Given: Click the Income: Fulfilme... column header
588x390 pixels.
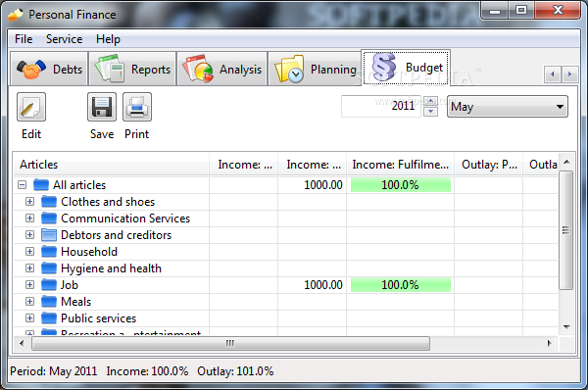Looking at the screenshot, I should pyautogui.click(x=400, y=165).
